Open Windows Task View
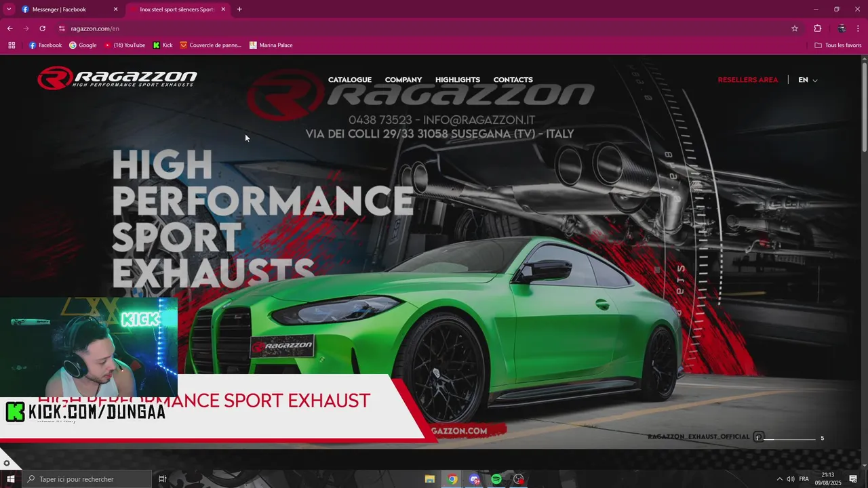This screenshot has height=488, width=868. point(163,479)
